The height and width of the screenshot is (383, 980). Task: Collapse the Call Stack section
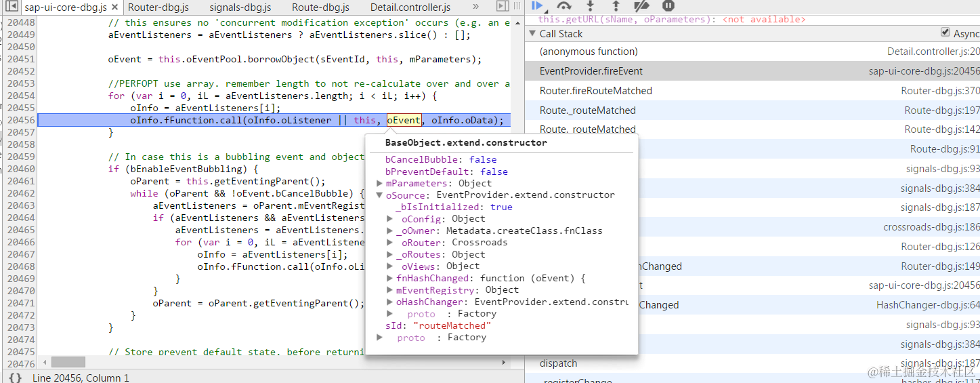(532, 33)
